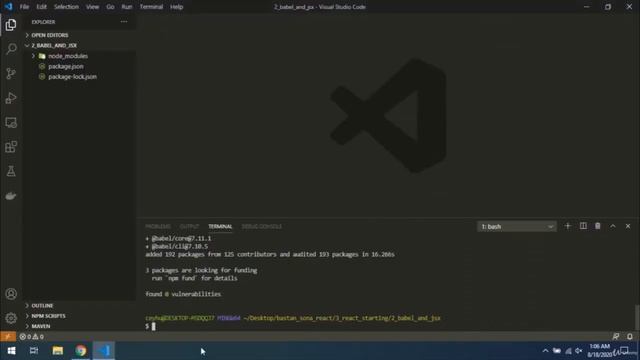The width and height of the screenshot is (640, 360).
Task: Expand the Open Editors section
Action: (x=50, y=35)
